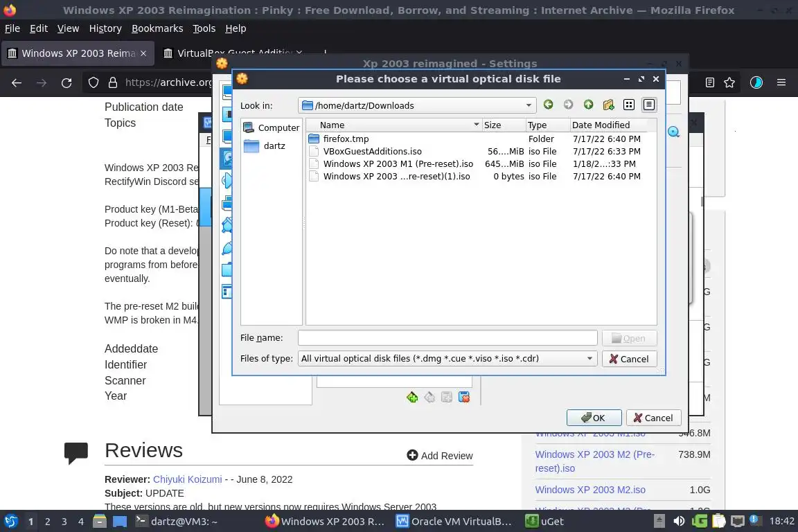798x532 pixels.
Task: Click the Open button in file dialog
Action: point(629,339)
